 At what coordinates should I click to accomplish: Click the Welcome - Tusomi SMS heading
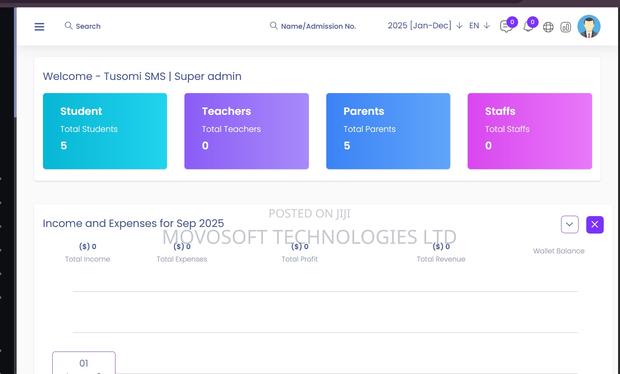(142, 76)
